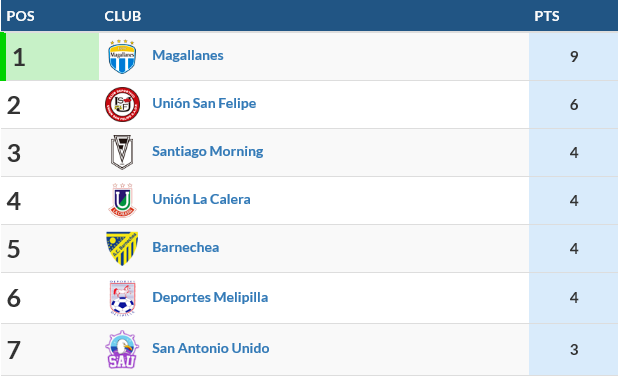Open the Unión La Calera link
This screenshot has width=618, height=376.
pos(201,199)
